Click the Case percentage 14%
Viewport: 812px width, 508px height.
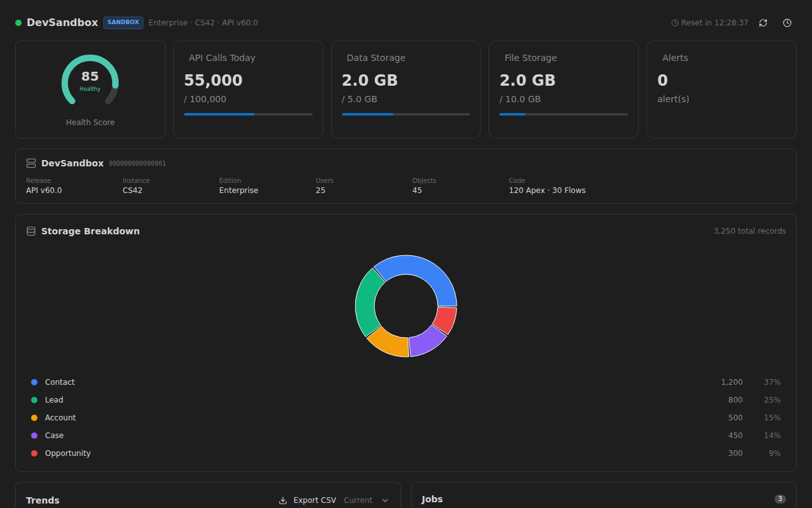(772, 436)
